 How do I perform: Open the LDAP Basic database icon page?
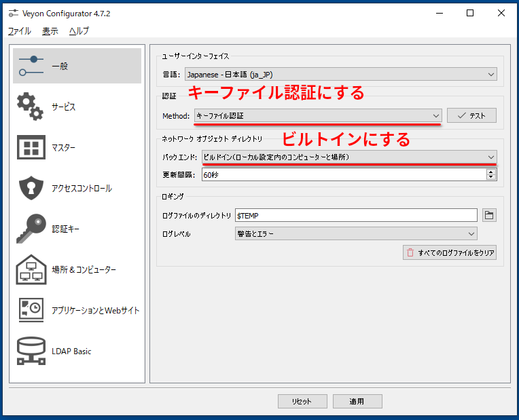31,351
